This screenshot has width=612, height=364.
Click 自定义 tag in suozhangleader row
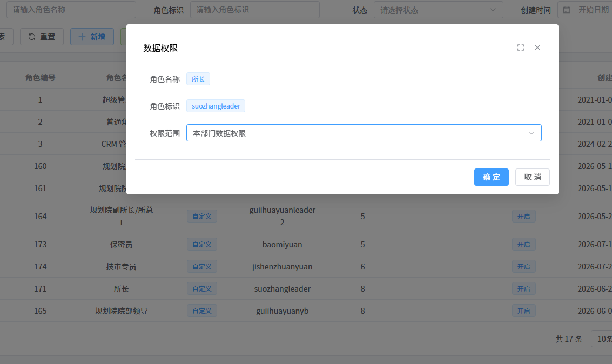(202, 289)
